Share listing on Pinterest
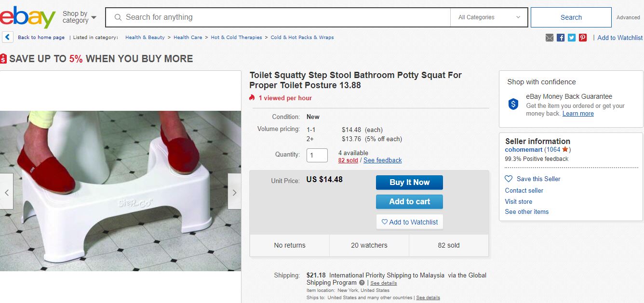The image size is (644, 303). coord(583,38)
